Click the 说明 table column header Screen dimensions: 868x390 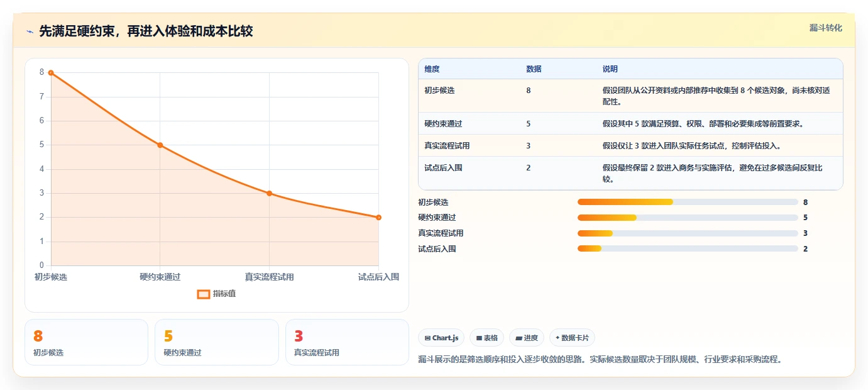[x=610, y=69]
